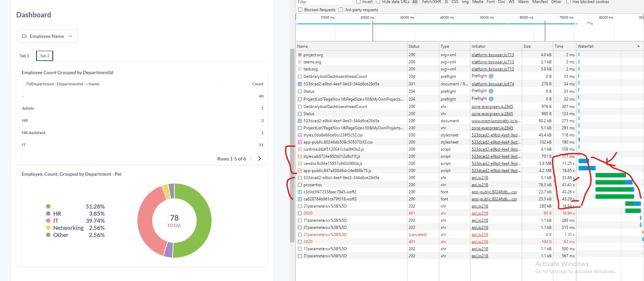Click the teams.svg file icon

point(299,62)
